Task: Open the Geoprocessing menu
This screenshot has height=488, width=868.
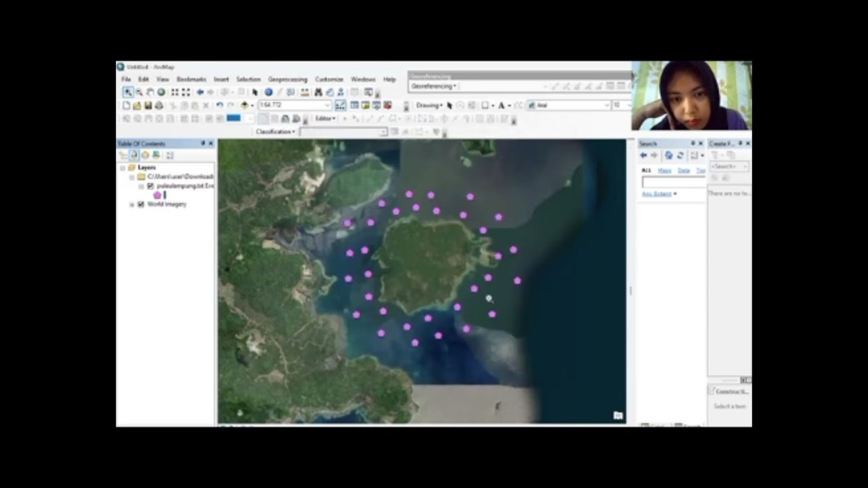Action: click(x=288, y=79)
